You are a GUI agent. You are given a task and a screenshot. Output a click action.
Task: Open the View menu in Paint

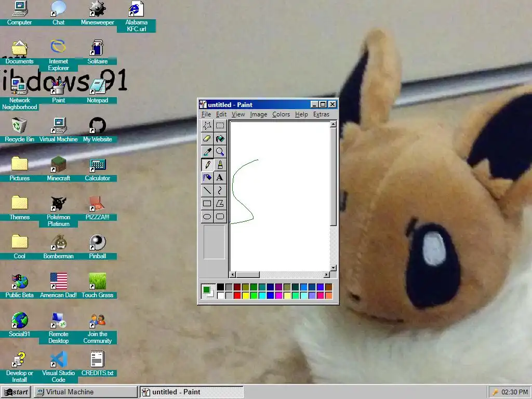(x=238, y=114)
